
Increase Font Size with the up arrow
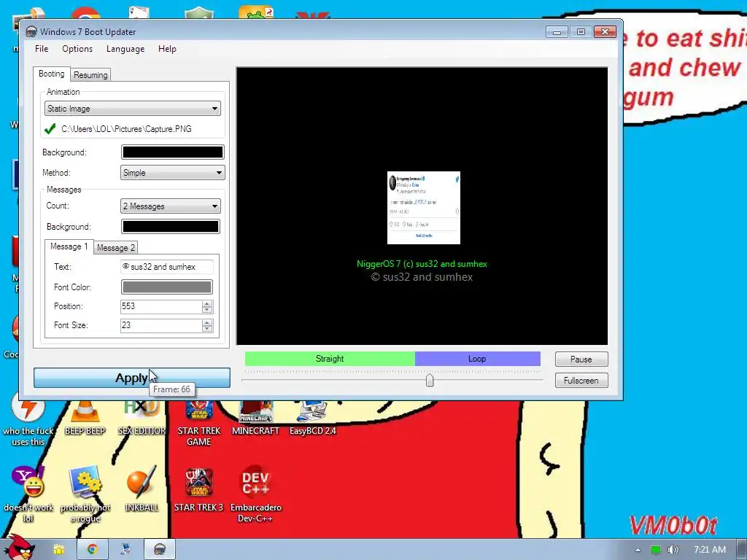(x=206, y=322)
